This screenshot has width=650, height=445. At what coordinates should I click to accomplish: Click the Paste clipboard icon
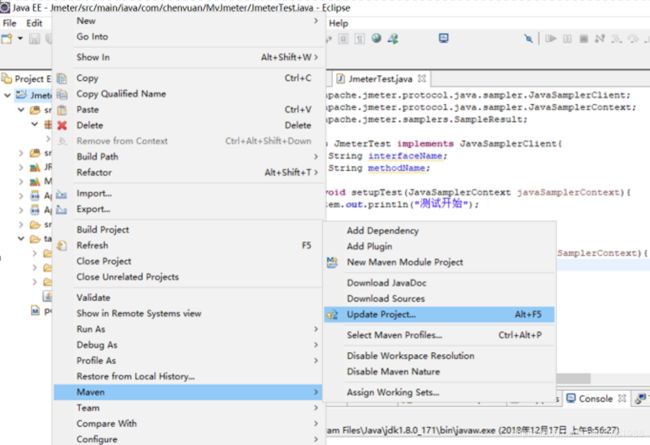(x=62, y=110)
